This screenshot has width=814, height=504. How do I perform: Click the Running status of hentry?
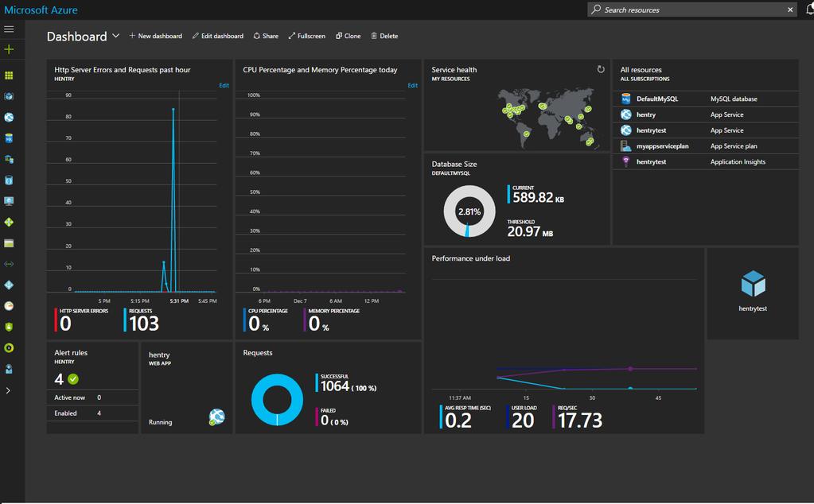(x=161, y=422)
